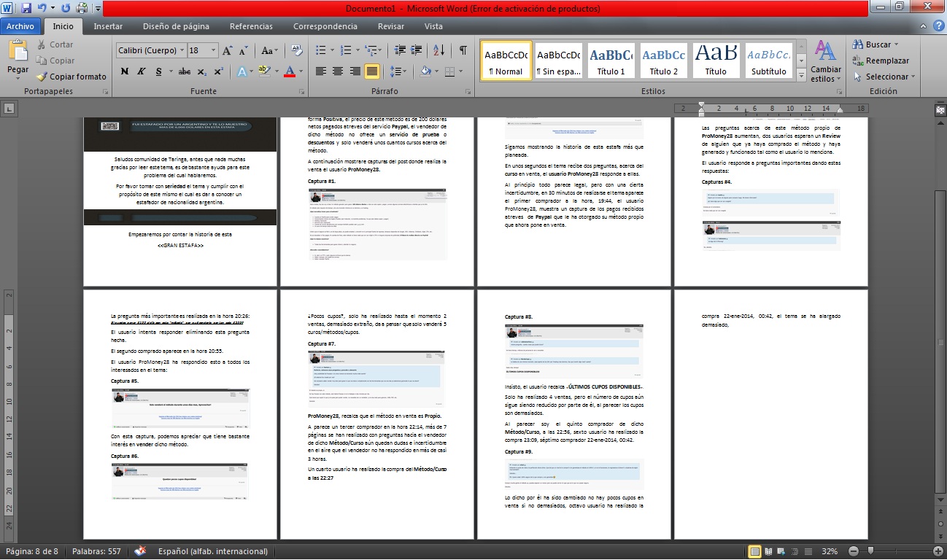Open the Archivo tab
Viewport: 947px width, 560px height.
21,26
